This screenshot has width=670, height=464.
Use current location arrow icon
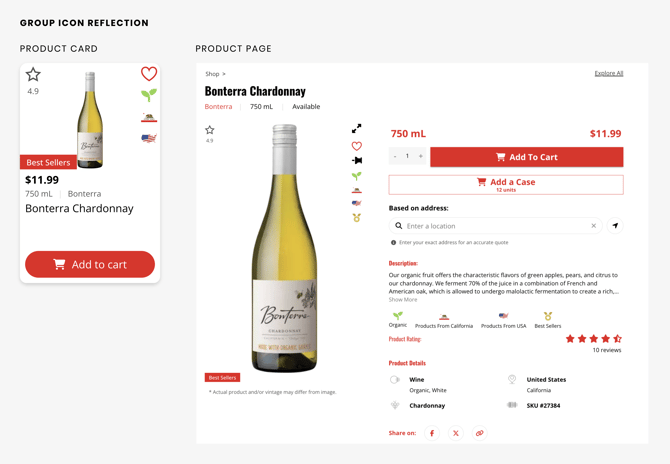[x=615, y=226]
